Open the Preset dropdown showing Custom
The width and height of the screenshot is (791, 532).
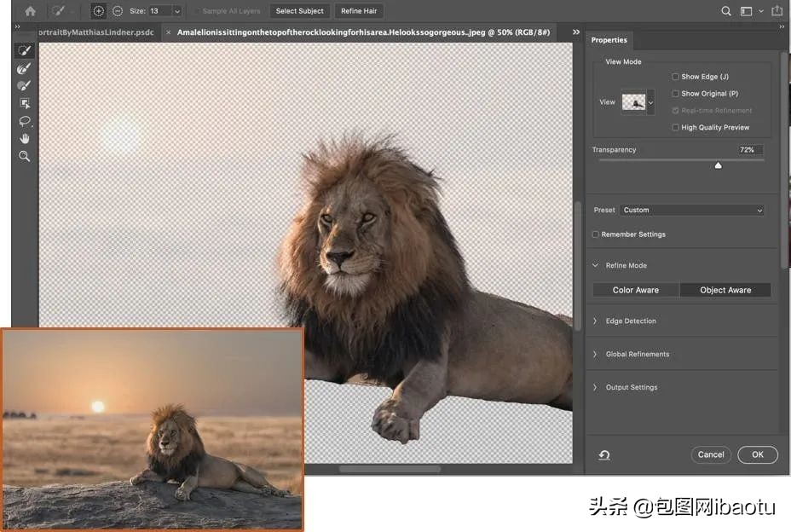[692, 210]
